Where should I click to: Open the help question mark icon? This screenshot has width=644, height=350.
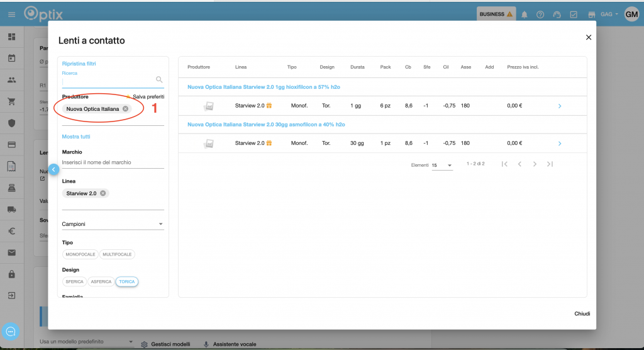point(540,14)
